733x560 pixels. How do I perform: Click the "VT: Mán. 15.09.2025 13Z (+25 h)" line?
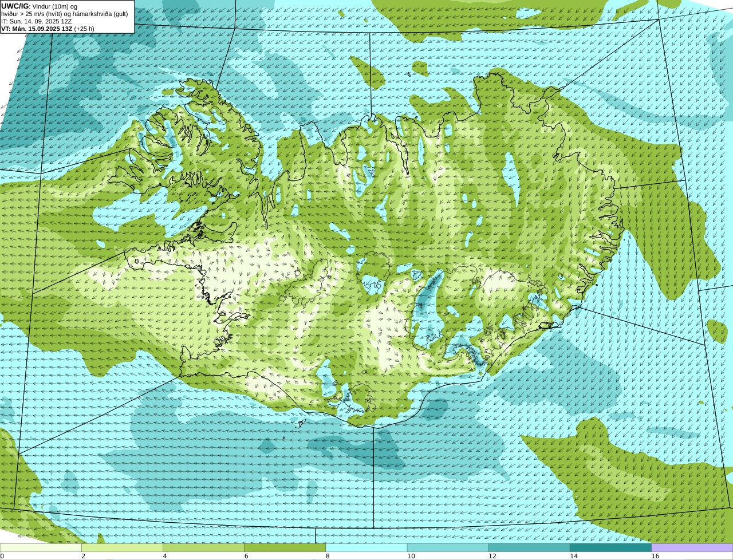point(48,29)
